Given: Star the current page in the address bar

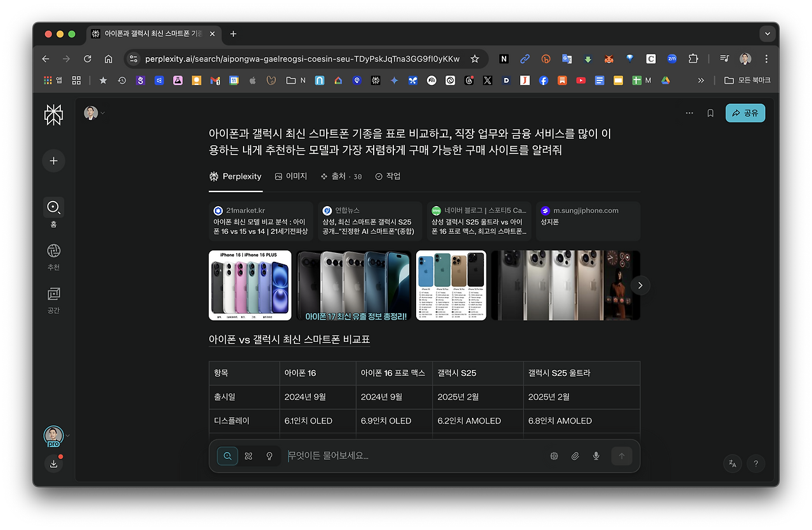Looking at the screenshot, I should (x=475, y=58).
